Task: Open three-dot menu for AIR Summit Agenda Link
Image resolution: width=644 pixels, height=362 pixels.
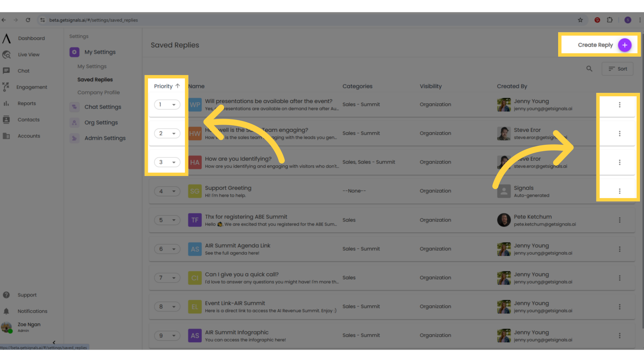Action: (620, 249)
